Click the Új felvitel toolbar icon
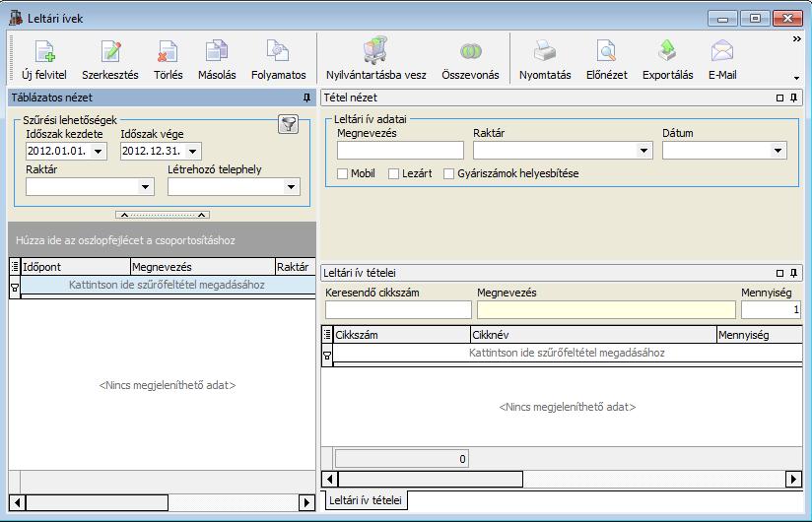The height and width of the screenshot is (522, 812). (x=44, y=52)
